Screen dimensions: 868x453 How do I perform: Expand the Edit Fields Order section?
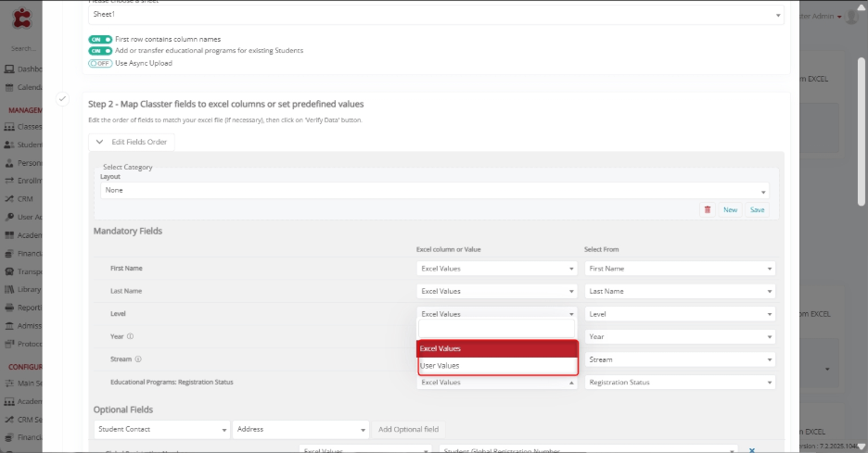[132, 142]
